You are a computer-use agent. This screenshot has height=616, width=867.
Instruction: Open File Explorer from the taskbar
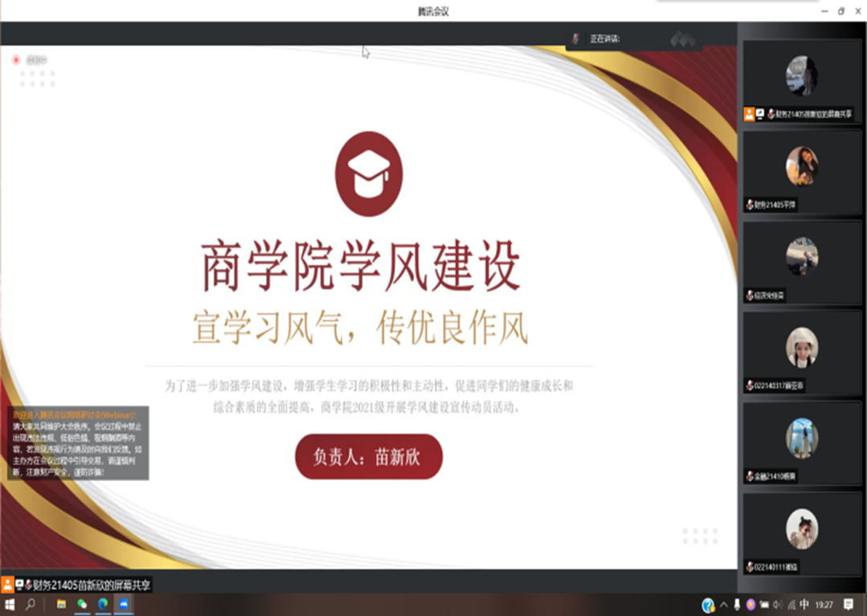(61, 604)
